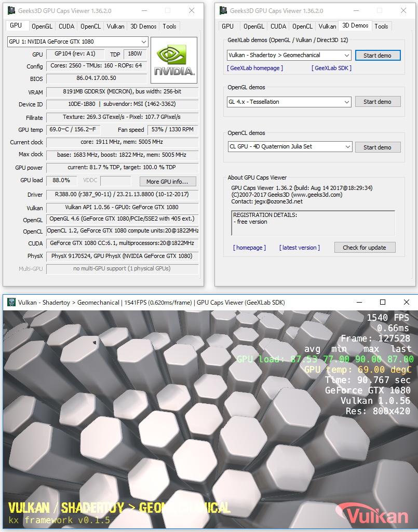The image size is (418, 532).
Task: Open OpenGL tab in right window
Action: point(253,26)
